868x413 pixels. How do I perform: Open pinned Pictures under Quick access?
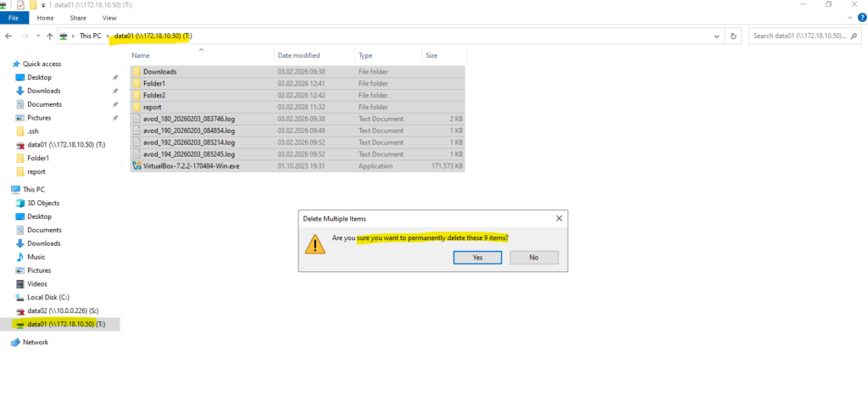click(39, 118)
